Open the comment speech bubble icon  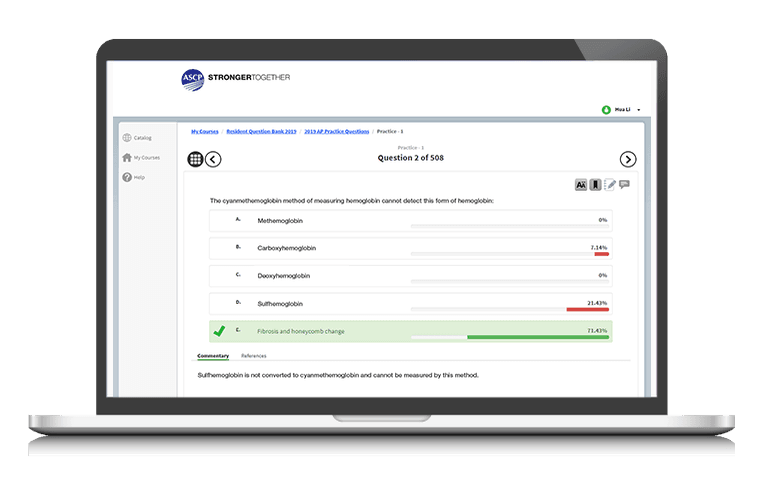pos(624,184)
